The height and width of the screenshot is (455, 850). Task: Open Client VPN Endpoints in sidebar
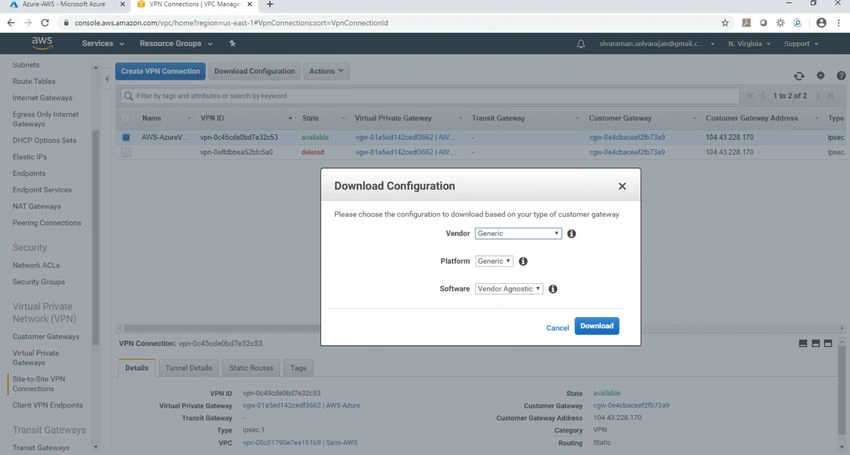pos(48,405)
